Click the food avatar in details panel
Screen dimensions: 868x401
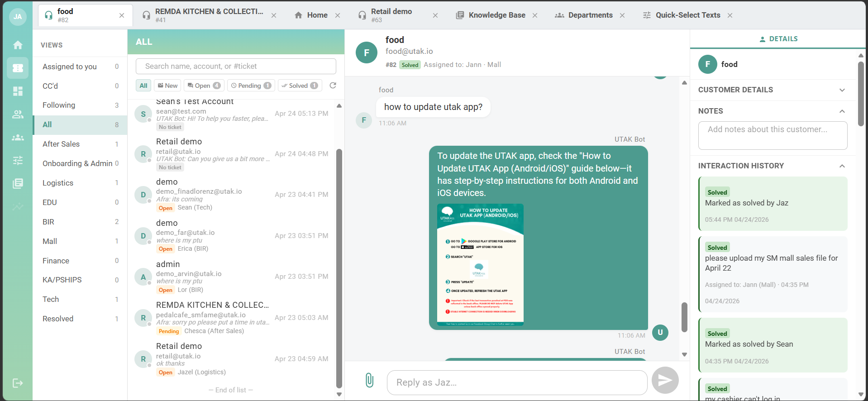(707, 64)
